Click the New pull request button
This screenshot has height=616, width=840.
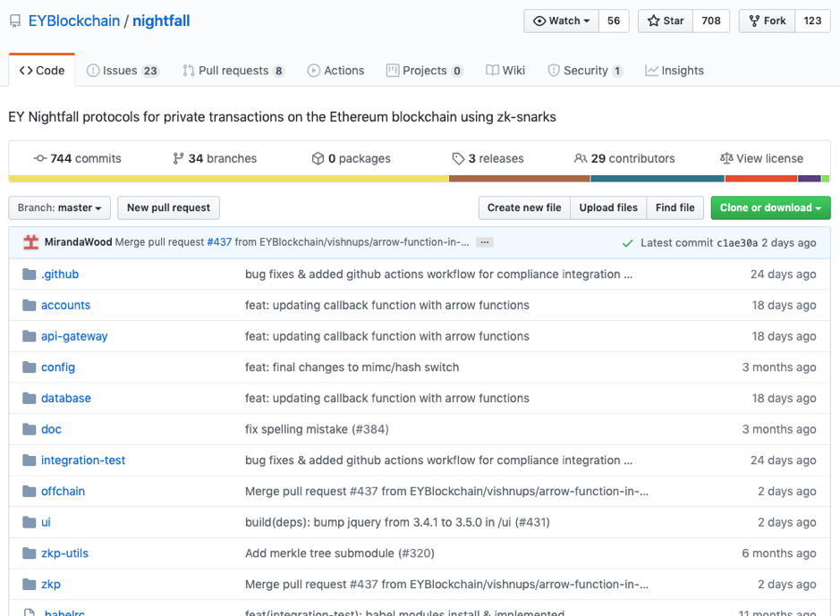169,207
